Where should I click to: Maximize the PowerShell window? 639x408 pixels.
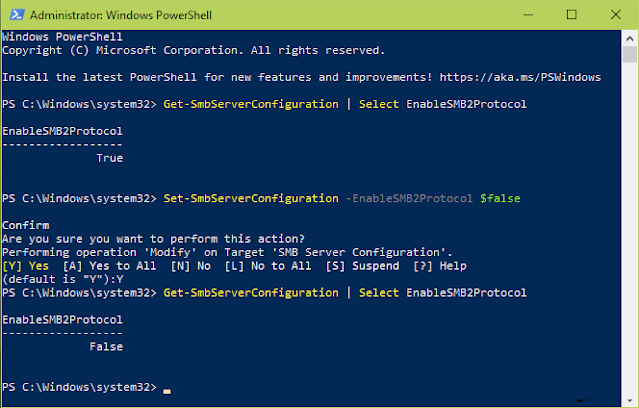click(572, 15)
